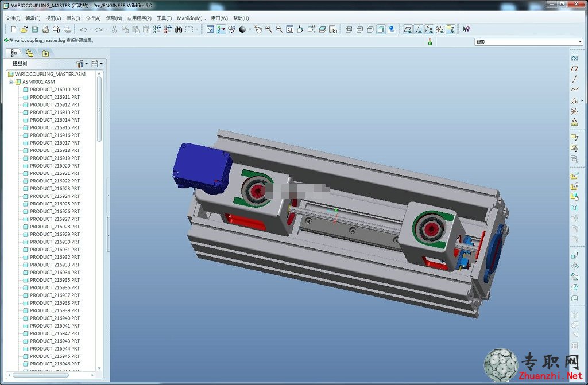Print the current model

[46, 29]
